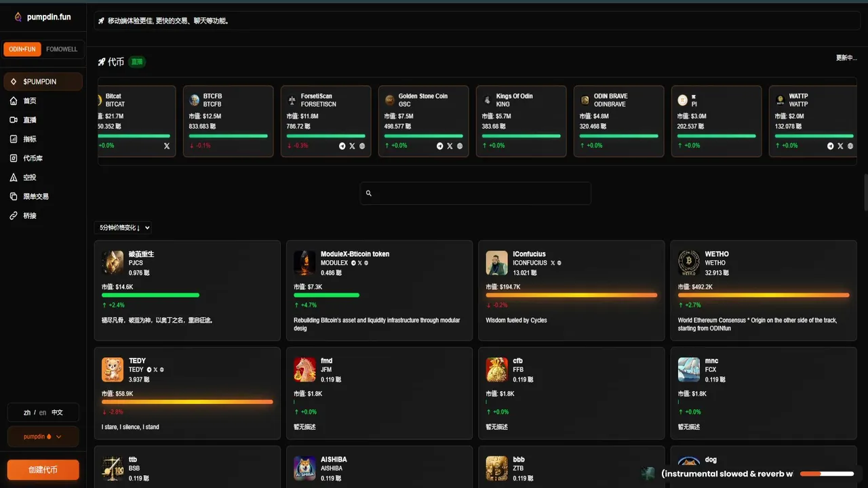Open ICONFUCIUS X (Twitter) icon
The height and width of the screenshot is (488, 868).
pos(553,263)
